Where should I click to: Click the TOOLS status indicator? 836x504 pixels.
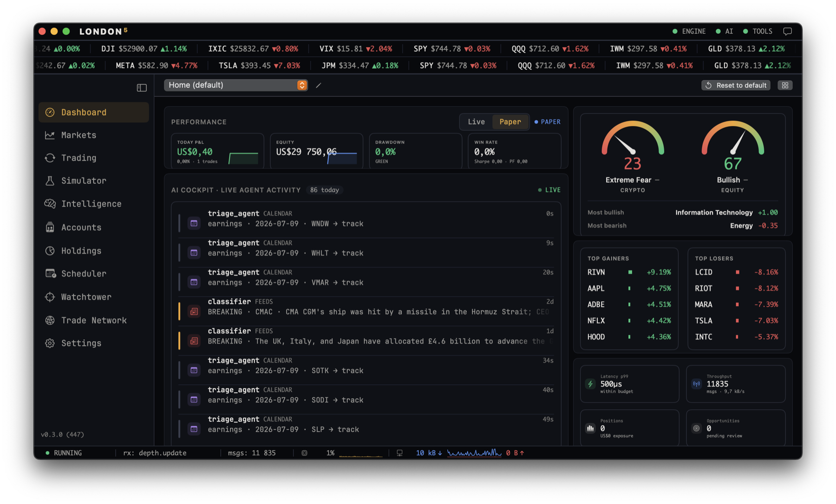coord(758,31)
